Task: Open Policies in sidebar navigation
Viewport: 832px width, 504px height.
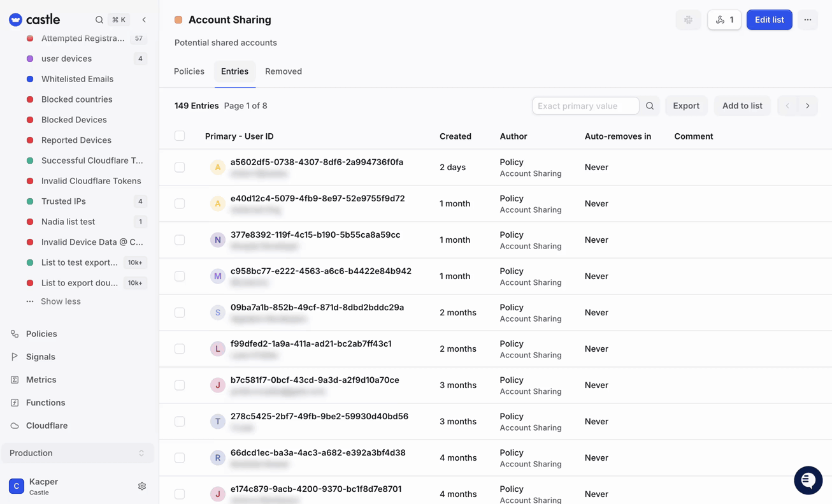Action: 41,334
